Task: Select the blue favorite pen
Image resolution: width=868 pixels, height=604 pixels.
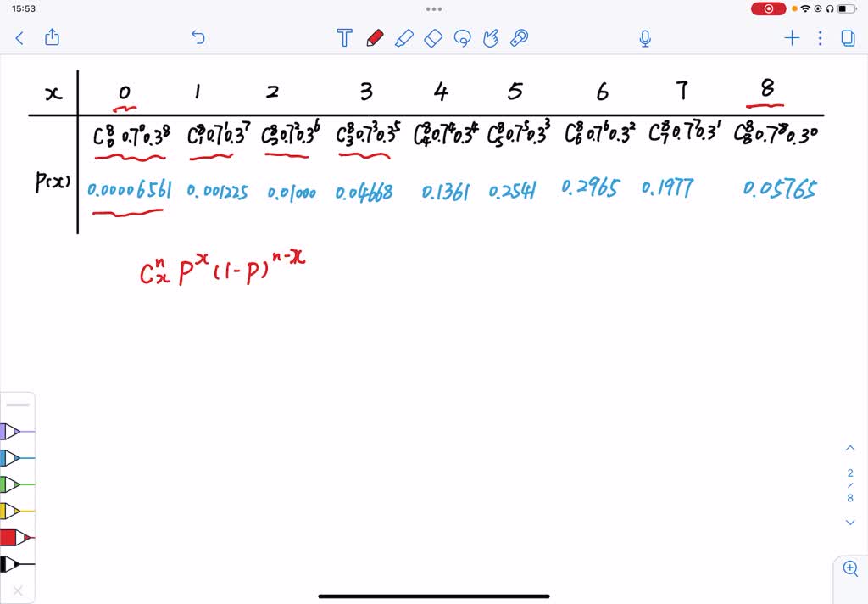Action: point(15,457)
